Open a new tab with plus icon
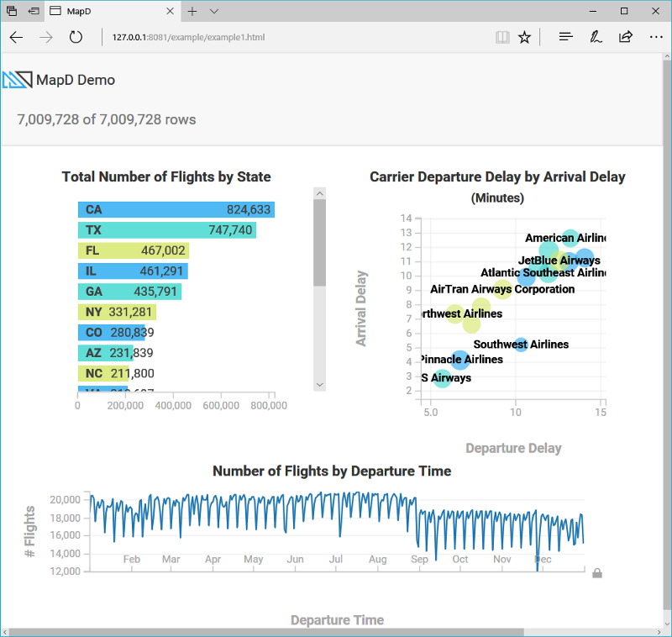This screenshot has width=672, height=637. click(x=192, y=11)
